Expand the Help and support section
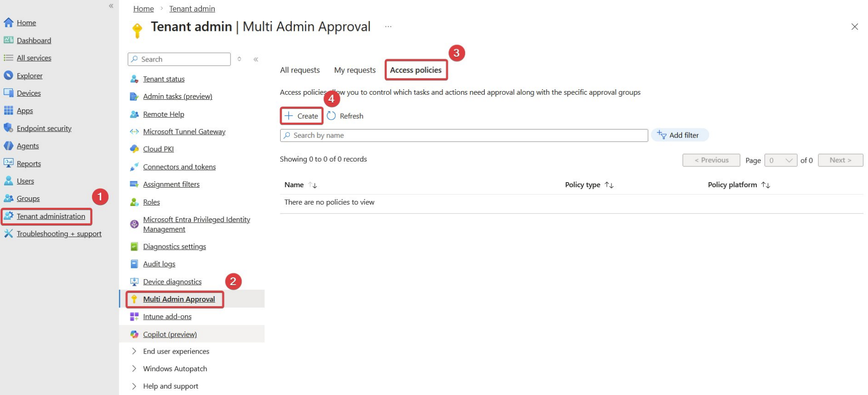 point(134,386)
